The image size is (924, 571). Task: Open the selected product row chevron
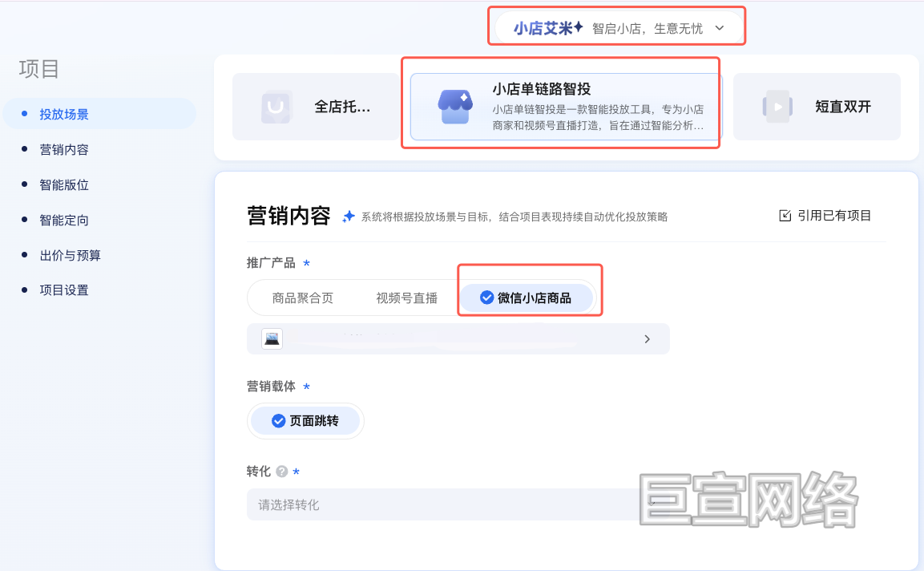point(647,339)
